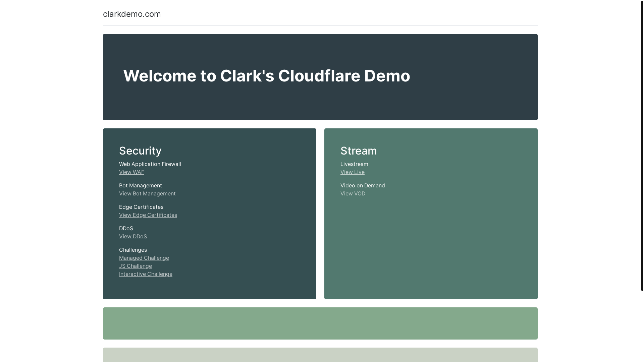Click the Challenges label

(x=133, y=250)
